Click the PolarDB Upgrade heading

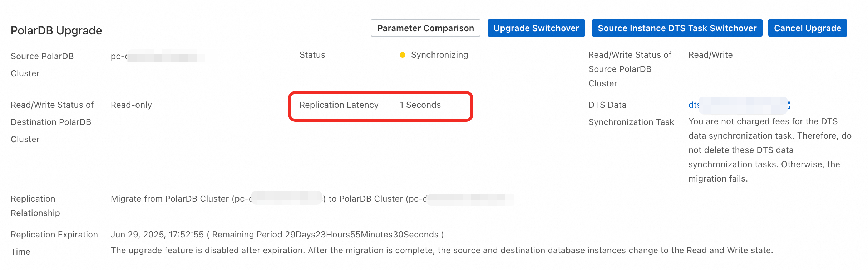(x=56, y=30)
